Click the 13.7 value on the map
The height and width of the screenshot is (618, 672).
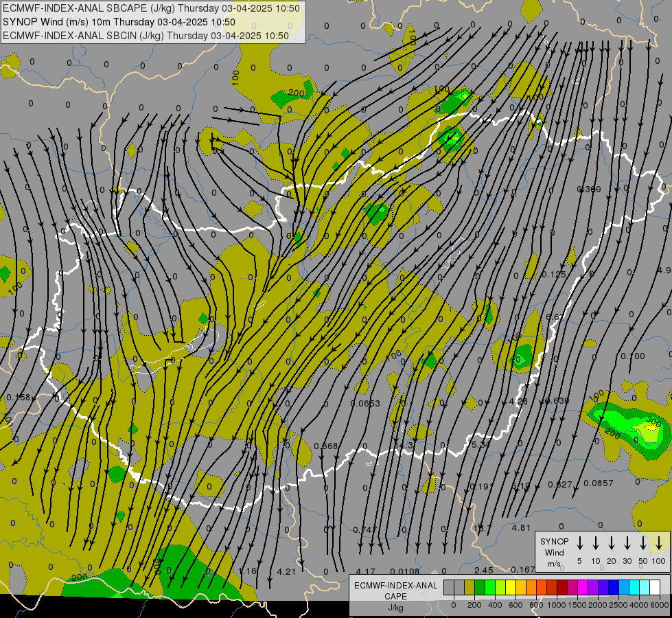482,528
